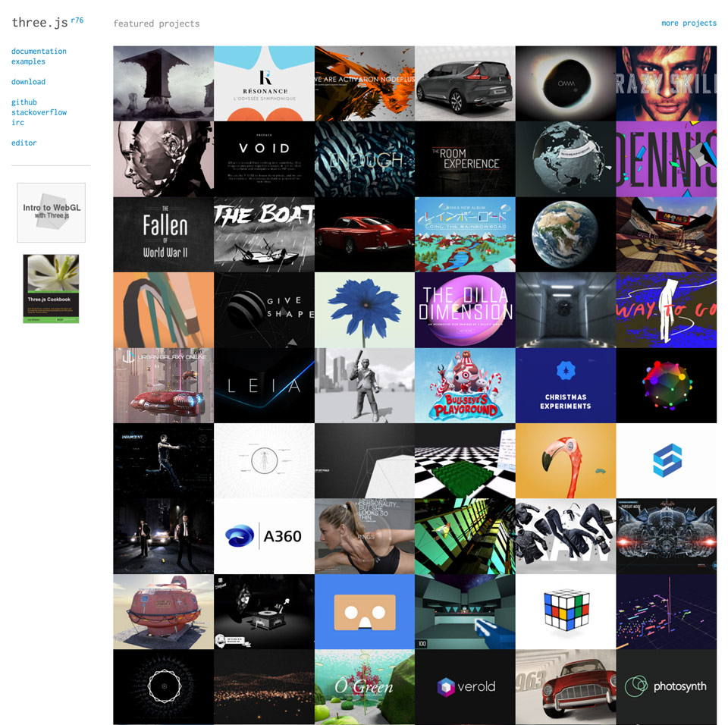Open the Rubik's cube project
Image resolution: width=728 pixels, height=725 pixels.
click(x=566, y=612)
